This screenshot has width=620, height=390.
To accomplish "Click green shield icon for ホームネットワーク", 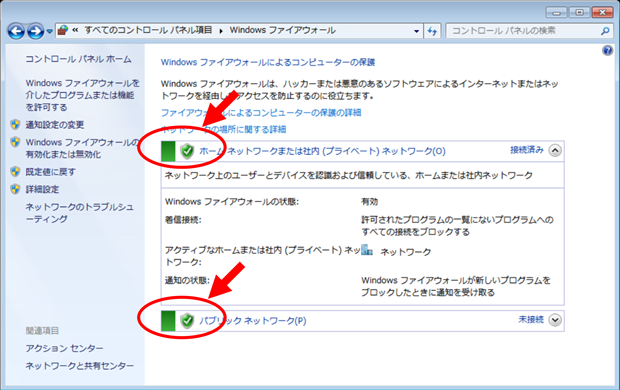I will point(187,151).
